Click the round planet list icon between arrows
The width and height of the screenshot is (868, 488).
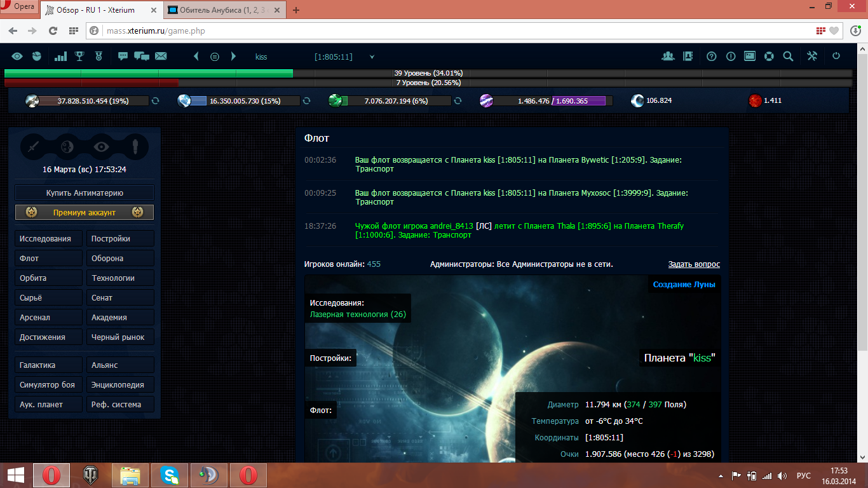coord(215,57)
